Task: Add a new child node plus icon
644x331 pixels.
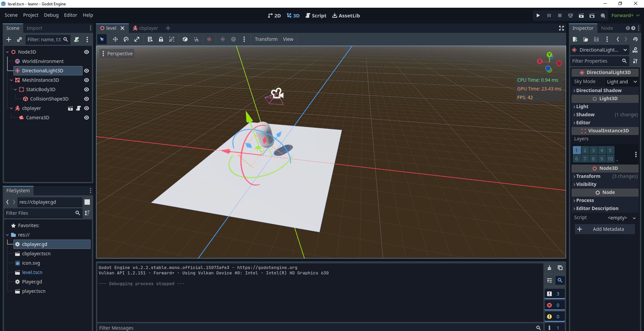Action: [9, 40]
